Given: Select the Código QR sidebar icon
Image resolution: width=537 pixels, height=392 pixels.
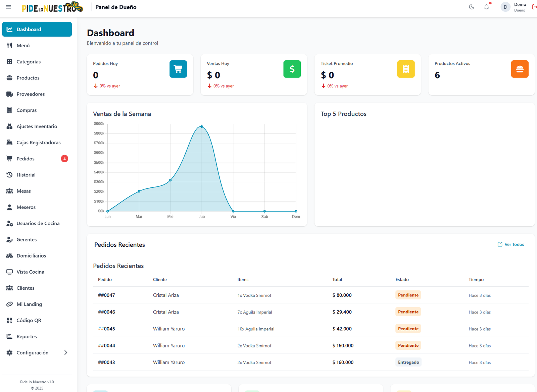Looking at the screenshot, I should point(9,320).
